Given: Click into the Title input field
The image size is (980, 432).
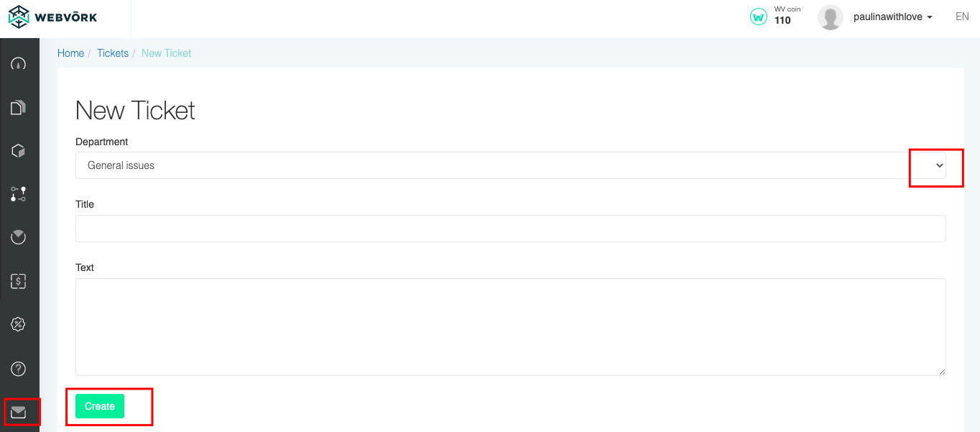Looking at the screenshot, I should [511, 229].
